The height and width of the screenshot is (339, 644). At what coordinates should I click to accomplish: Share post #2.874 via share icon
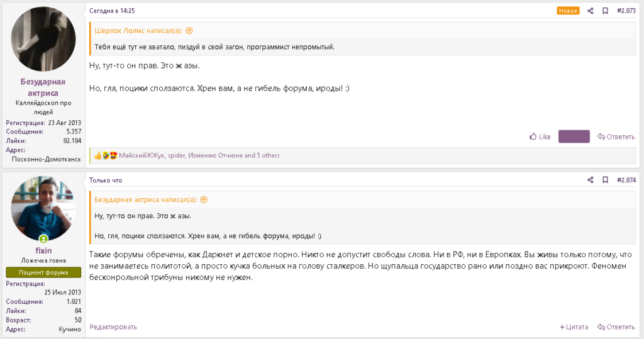590,180
